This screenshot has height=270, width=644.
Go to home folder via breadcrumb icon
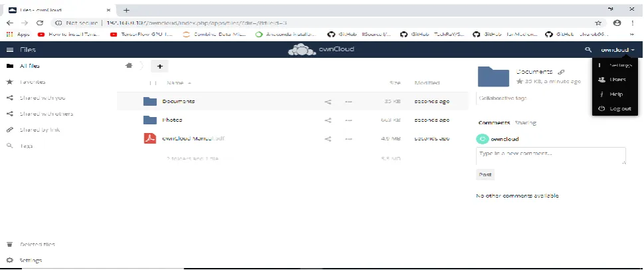[129, 66]
